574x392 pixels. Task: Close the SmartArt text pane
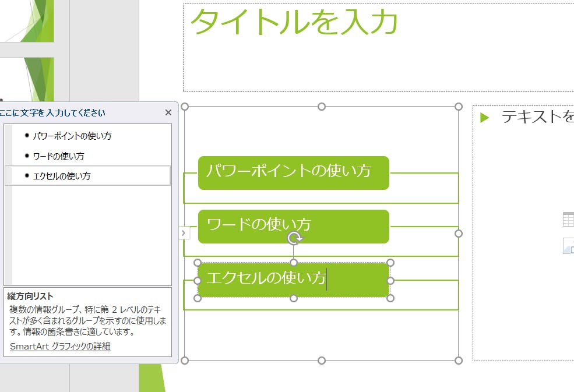coord(168,113)
